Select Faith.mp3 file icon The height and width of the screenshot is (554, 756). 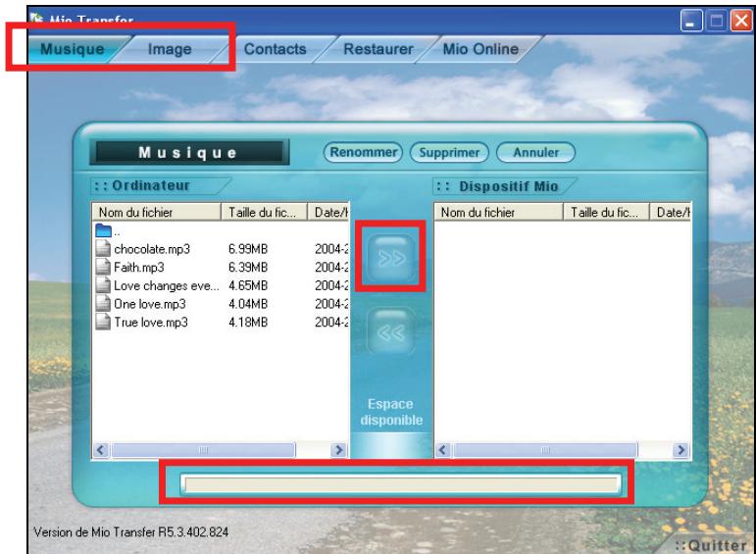[x=103, y=267]
